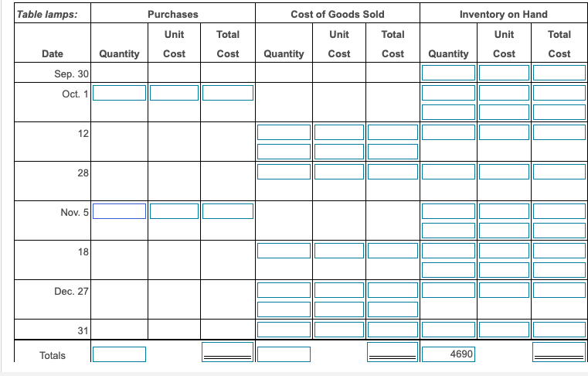Click the first Oct. 12 Cost of Goods Sold Unit Cost field
Image resolution: width=588 pixels, height=376 pixels.
(339, 132)
